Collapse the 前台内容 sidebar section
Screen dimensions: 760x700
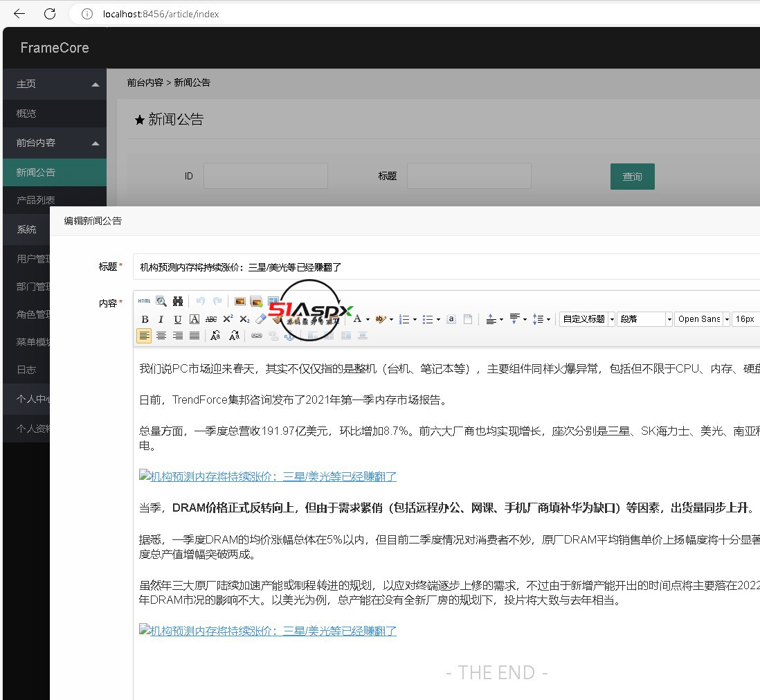tap(55, 143)
